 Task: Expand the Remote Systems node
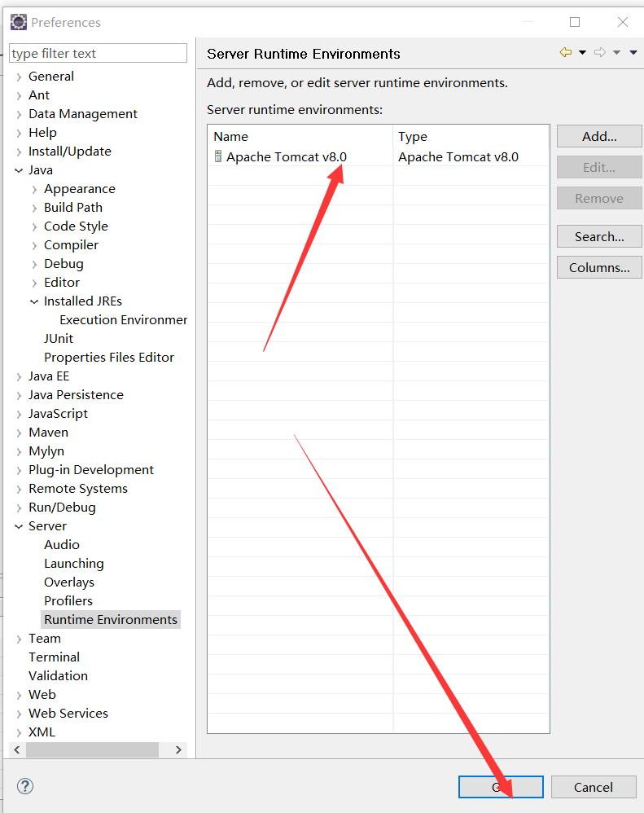coord(19,490)
